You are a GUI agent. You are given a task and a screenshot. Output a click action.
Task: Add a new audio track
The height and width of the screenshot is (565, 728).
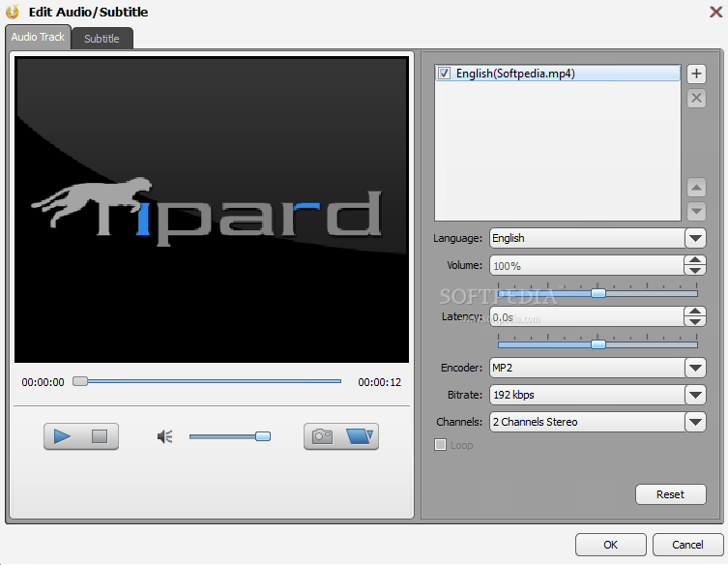coord(696,74)
